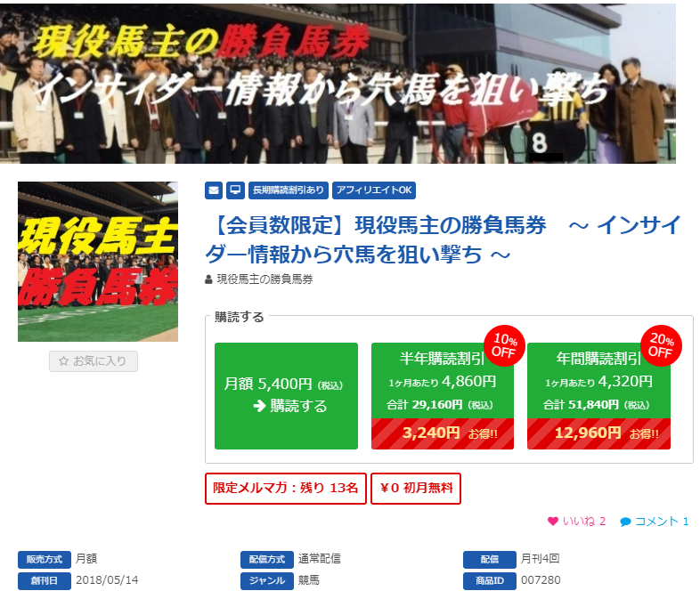Click the ￥0 初月無料 badge
Screen dimensions: 700x599
coord(416,489)
